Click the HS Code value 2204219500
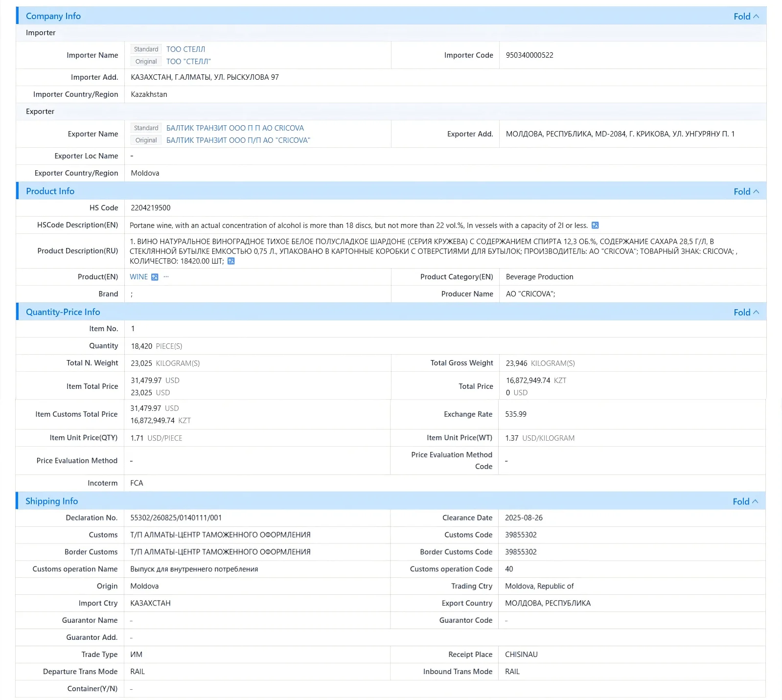The image size is (782, 700). pyautogui.click(x=151, y=208)
